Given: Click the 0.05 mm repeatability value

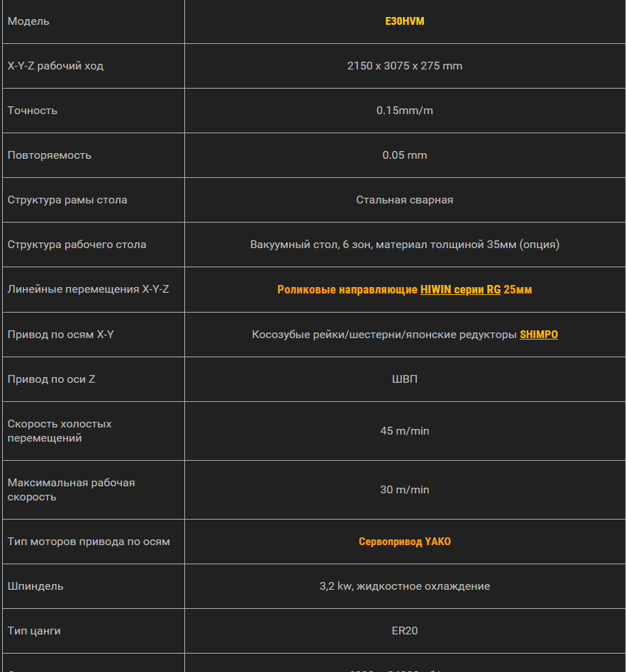Looking at the screenshot, I should pos(405,155).
